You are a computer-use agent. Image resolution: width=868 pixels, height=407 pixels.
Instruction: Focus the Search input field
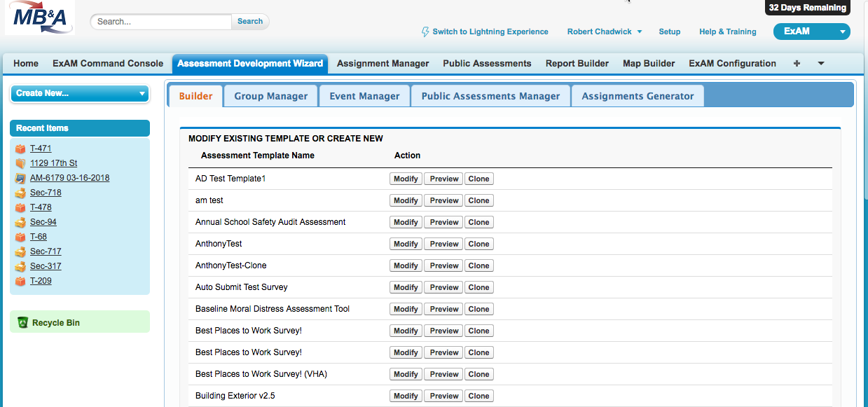[x=161, y=22]
